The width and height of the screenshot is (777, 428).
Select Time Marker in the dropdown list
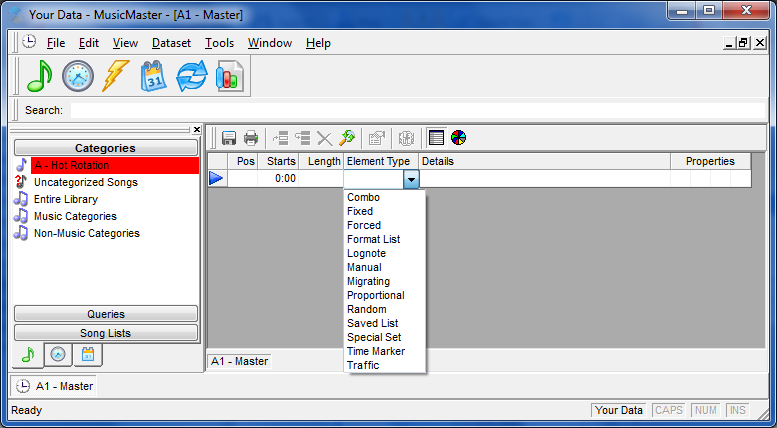pyautogui.click(x=376, y=351)
